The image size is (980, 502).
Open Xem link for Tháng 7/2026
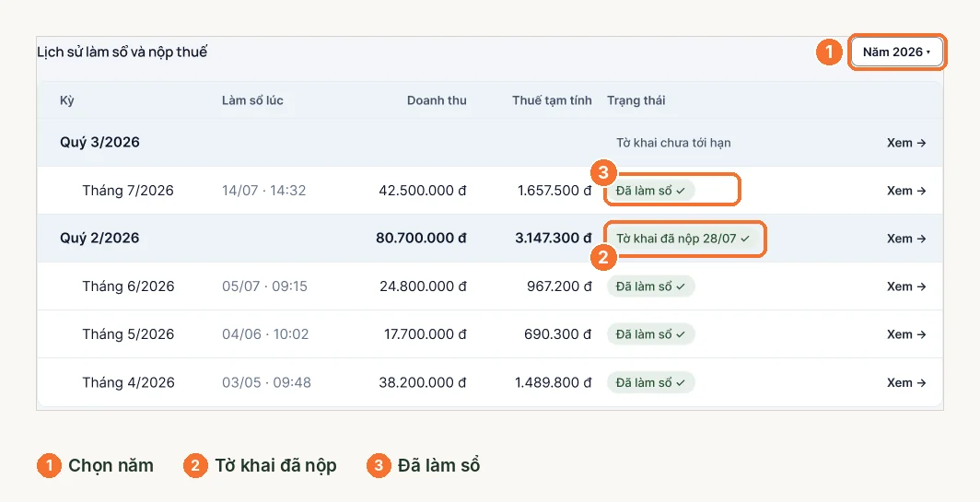point(906,191)
